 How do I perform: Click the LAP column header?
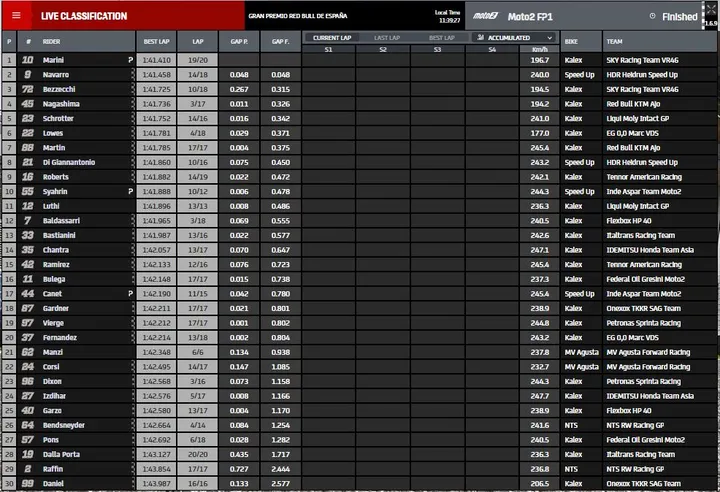coord(197,41)
